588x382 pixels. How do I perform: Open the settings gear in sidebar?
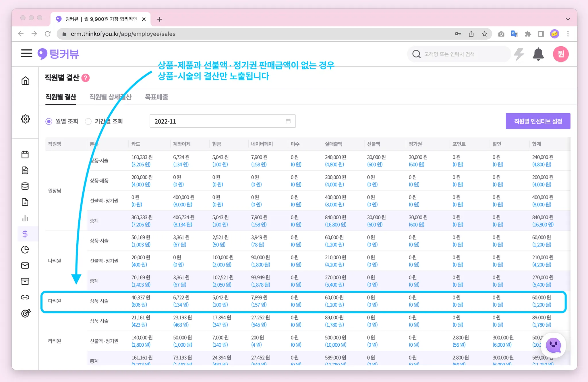pyautogui.click(x=25, y=119)
